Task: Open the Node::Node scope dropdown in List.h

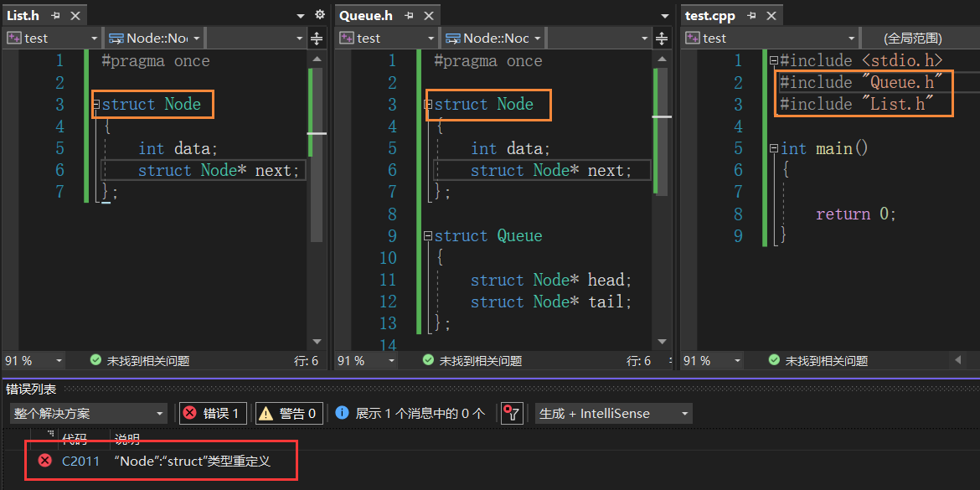Action: click(x=154, y=39)
